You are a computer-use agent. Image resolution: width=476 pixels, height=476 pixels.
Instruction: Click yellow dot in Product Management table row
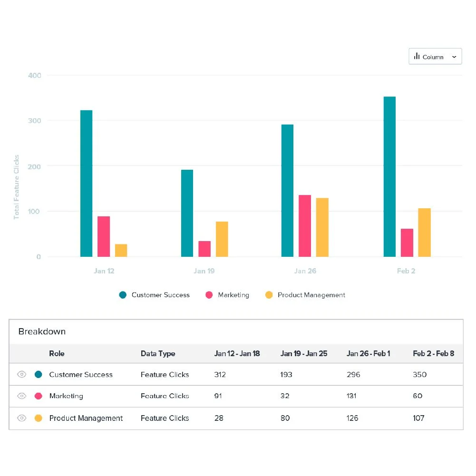[x=39, y=418]
